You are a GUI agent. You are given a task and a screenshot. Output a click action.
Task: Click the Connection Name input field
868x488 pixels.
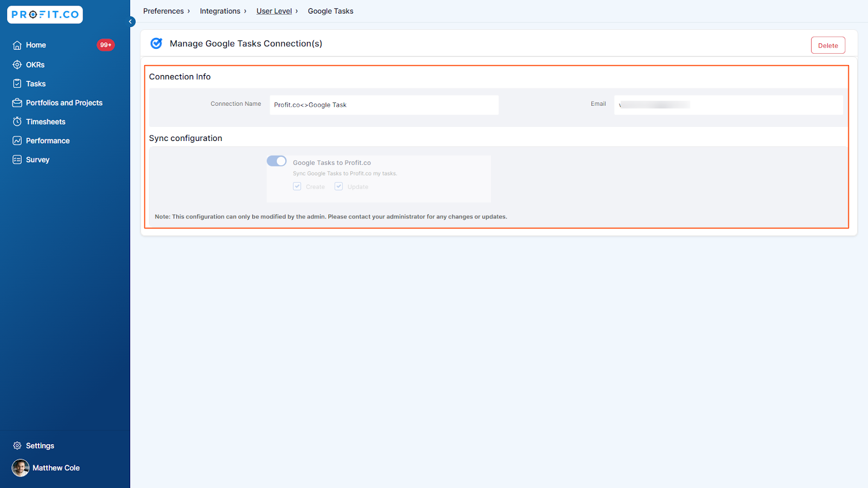(384, 105)
